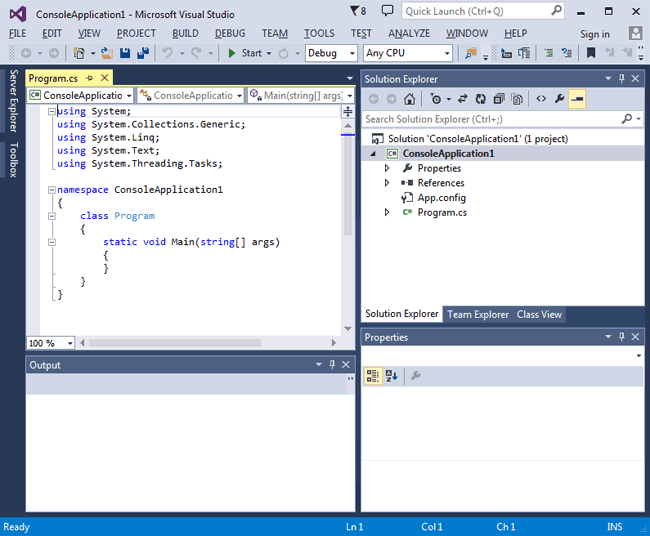Collapse the namespace ConsoleApplication1 code block
This screenshot has width=650, height=536.
coord(52,190)
